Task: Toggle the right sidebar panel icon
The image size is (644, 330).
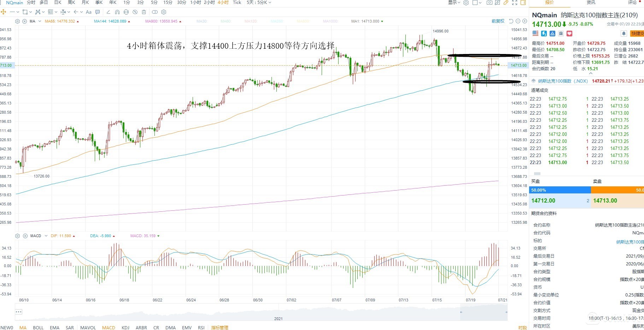Action: [x=523, y=2]
